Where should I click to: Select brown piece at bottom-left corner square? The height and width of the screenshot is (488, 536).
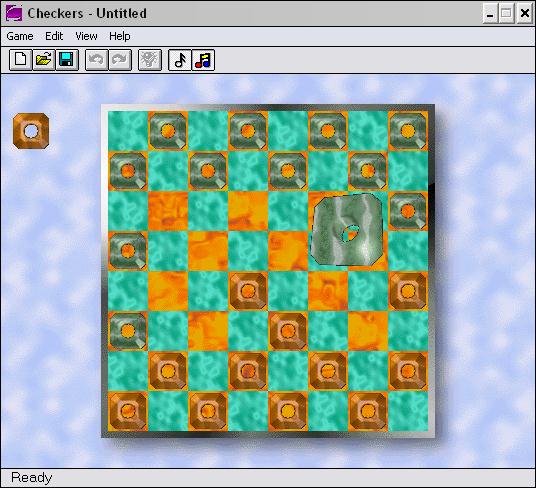point(128,411)
